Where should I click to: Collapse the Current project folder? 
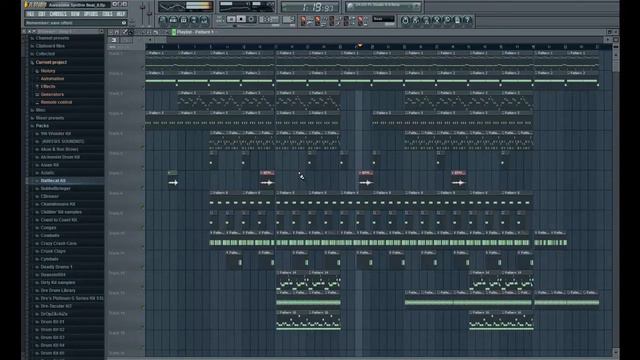51,62
